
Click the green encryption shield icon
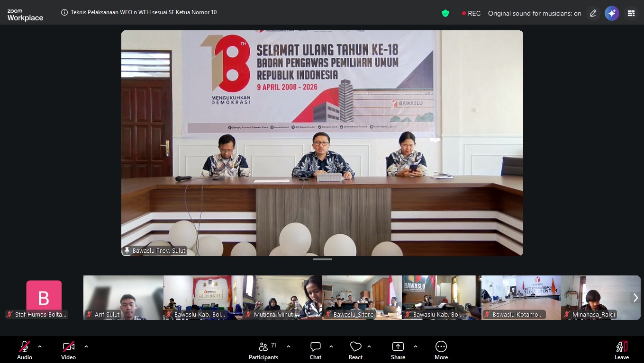[x=445, y=13]
